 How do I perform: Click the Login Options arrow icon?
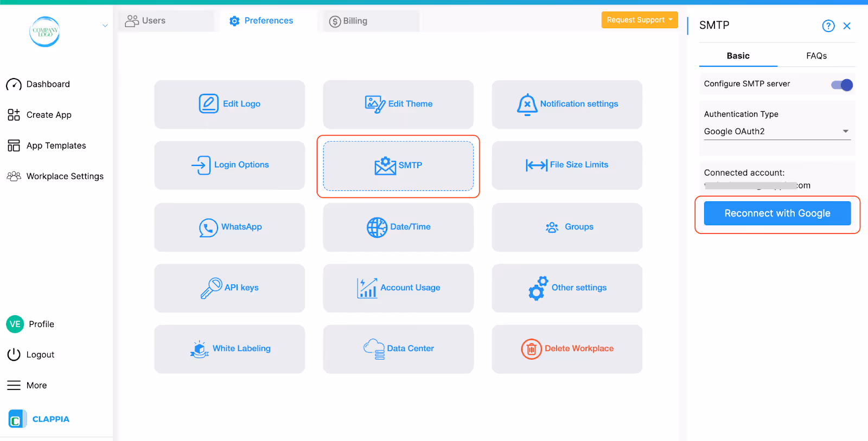201,165
